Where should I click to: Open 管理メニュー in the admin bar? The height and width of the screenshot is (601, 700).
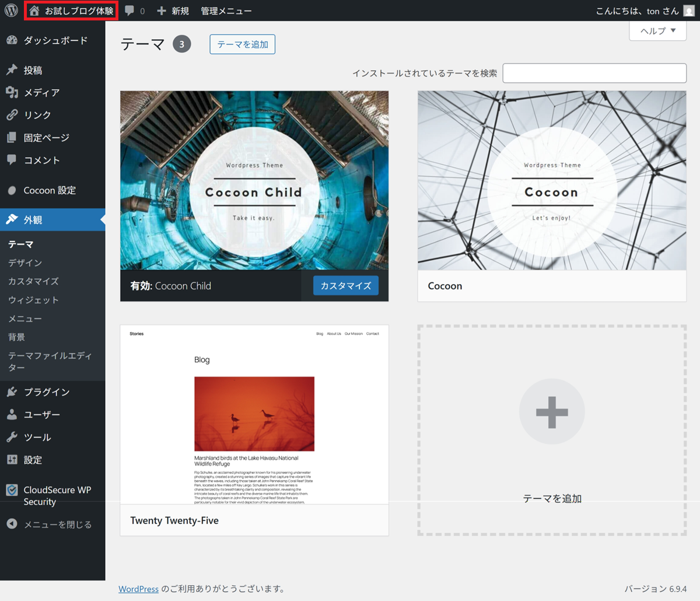226,11
